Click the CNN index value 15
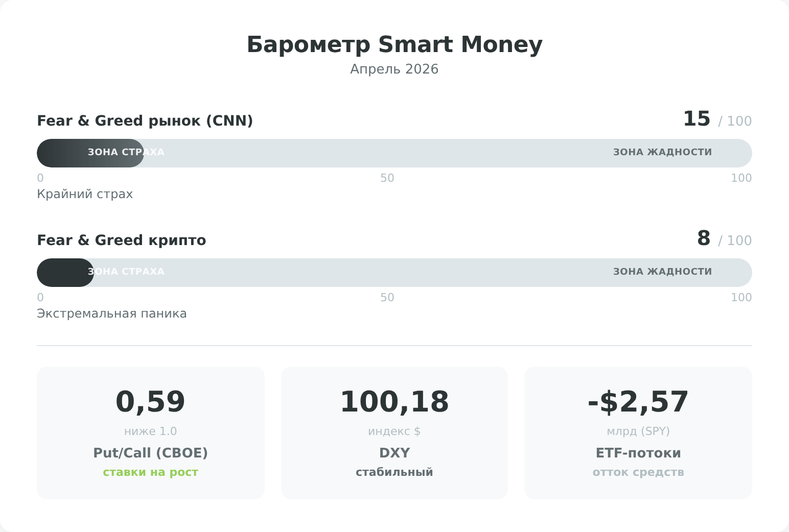Image resolution: width=789 pixels, height=532 pixels. pyautogui.click(x=697, y=119)
